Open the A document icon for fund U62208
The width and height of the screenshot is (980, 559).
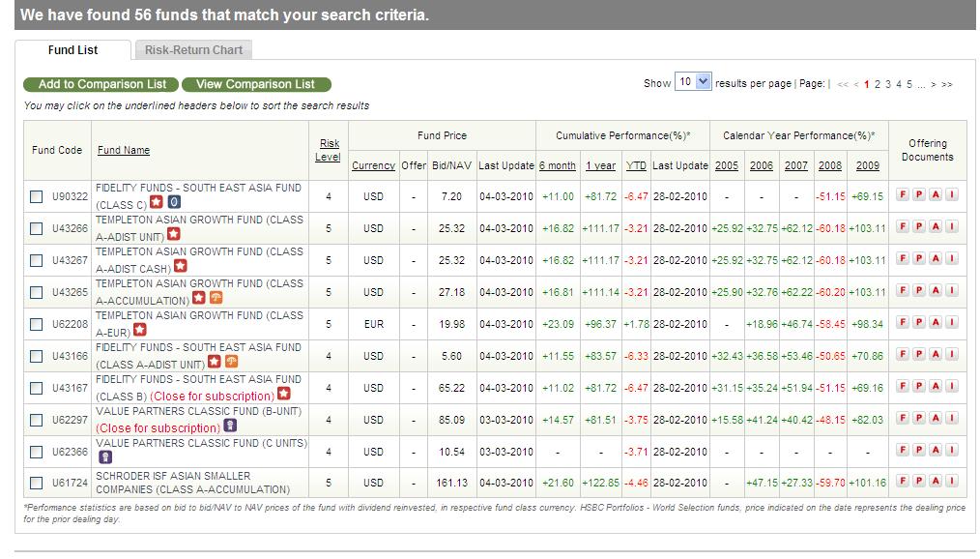point(935,322)
